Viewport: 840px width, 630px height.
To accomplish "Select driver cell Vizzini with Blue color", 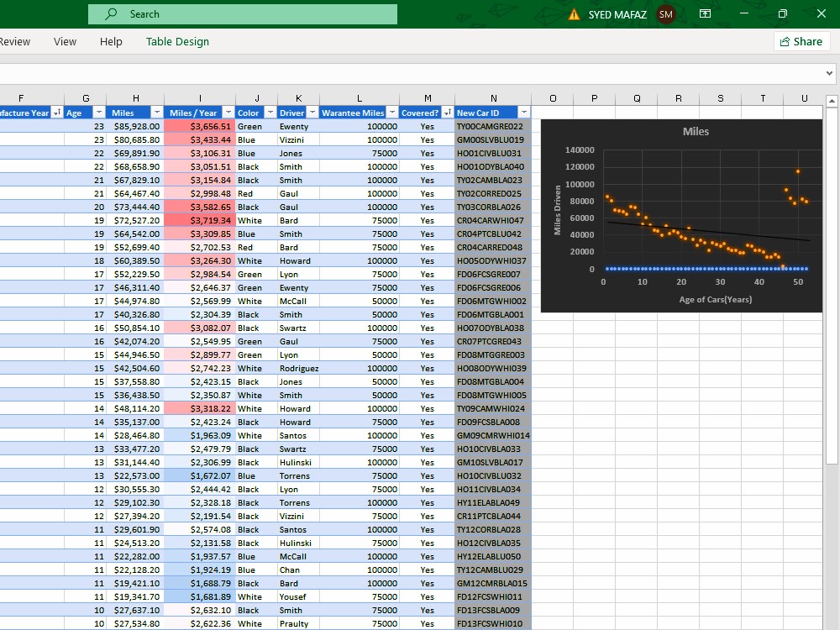I will [298, 139].
